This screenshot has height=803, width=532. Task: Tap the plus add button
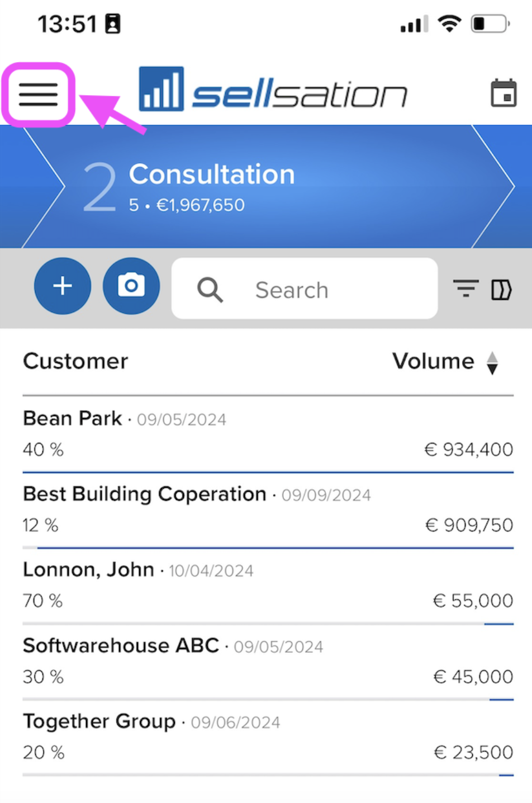click(63, 286)
